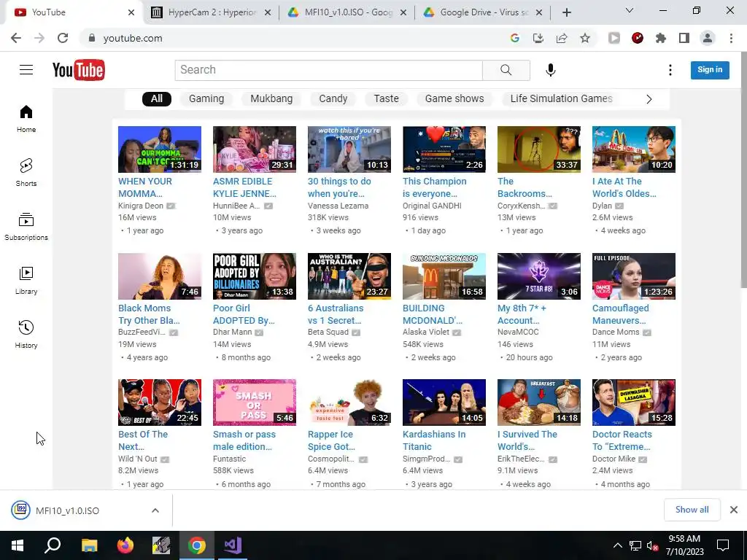Open the Windows notification center
The image size is (747, 560).
pyautogui.click(x=723, y=545)
